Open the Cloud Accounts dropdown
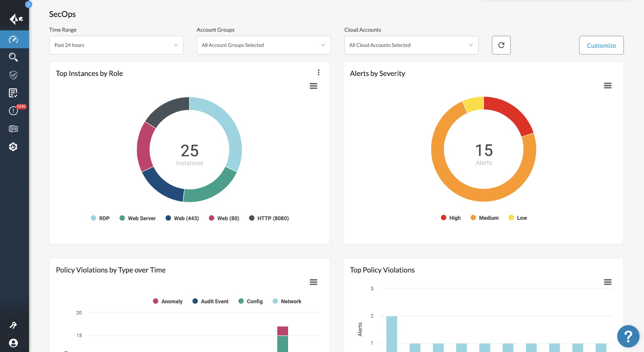644x352 pixels. click(411, 45)
